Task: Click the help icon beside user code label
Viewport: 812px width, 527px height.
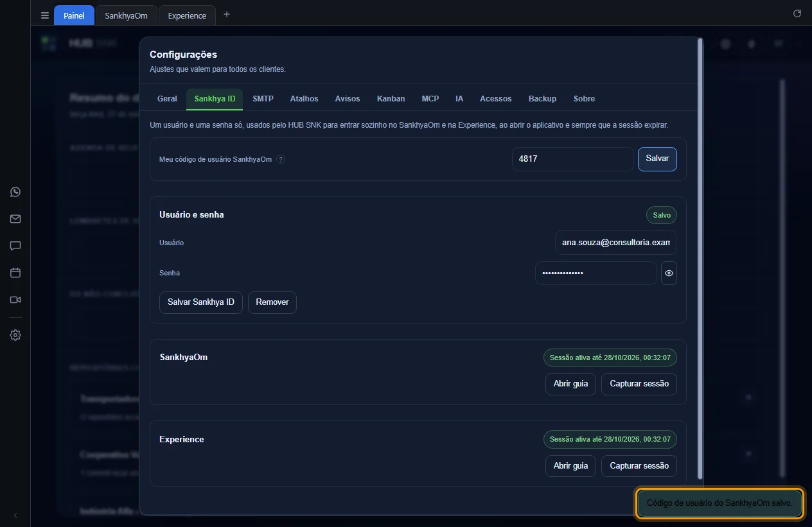Action: [281, 159]
